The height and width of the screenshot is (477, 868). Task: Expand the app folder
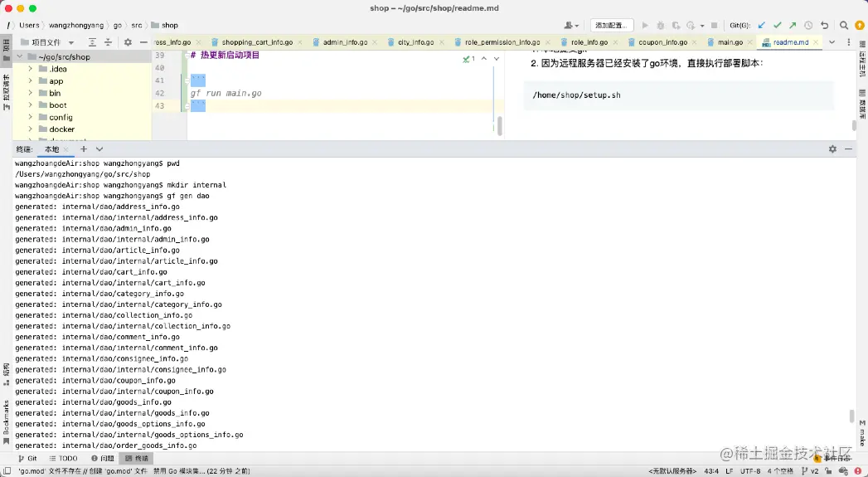(x=31, y=81)
